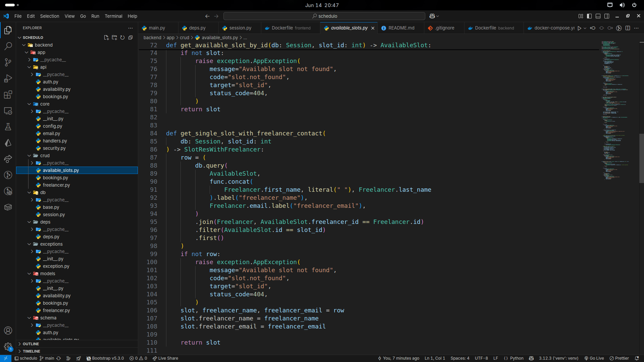Open the Extensions view
This screenshot has height=362, width=644.
click(x=8, y=95)
